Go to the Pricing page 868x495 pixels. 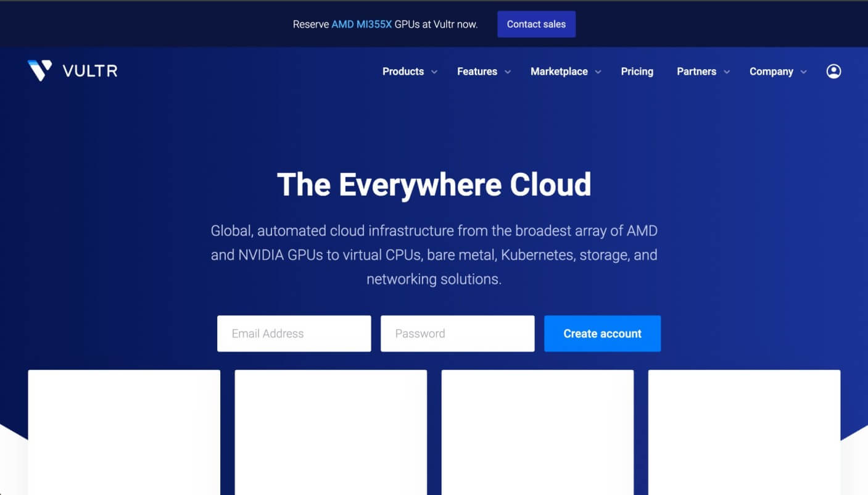[x=637, y=72]
